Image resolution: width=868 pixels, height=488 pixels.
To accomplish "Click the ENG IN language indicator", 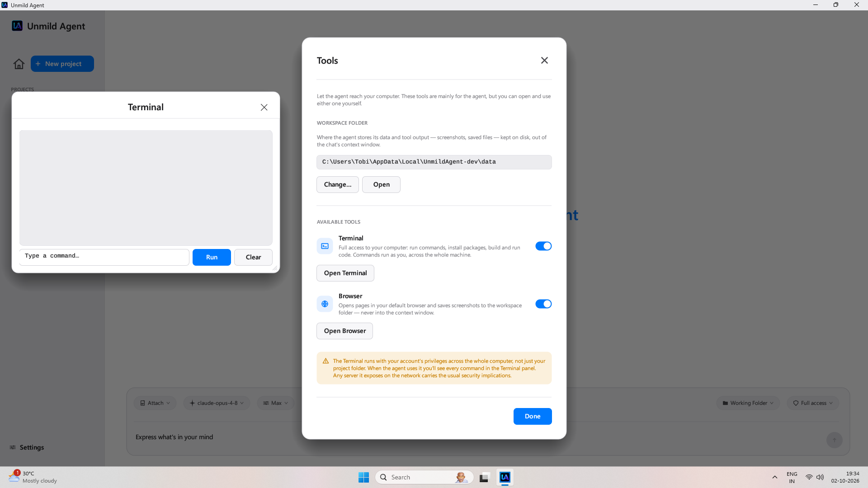I will [x=792, y=477].
